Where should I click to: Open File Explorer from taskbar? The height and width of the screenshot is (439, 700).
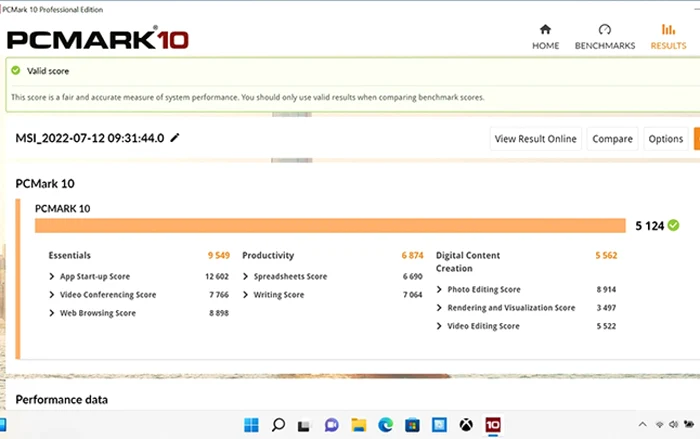(358, 425)
